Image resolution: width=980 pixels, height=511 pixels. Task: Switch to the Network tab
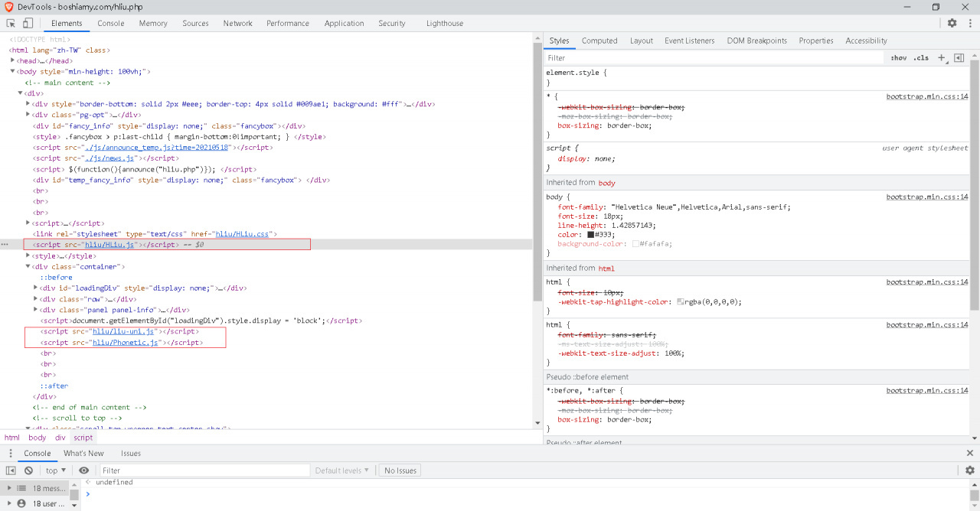coord(237,23)
